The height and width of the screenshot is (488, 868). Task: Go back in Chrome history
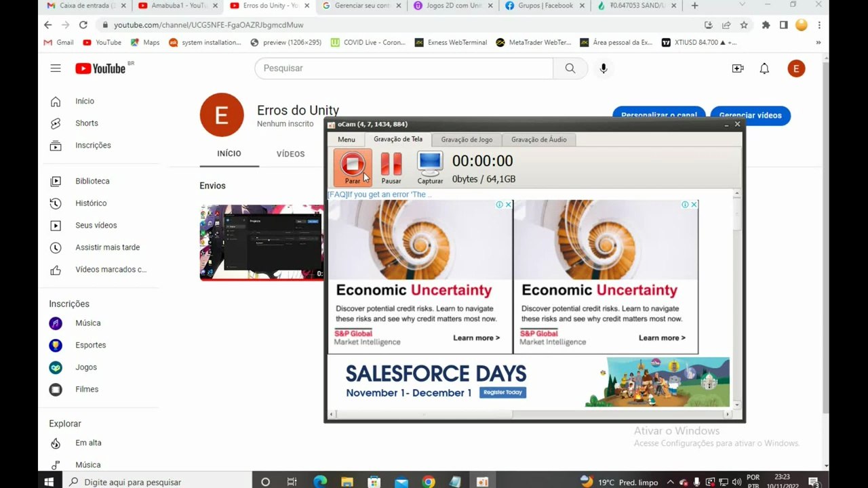[47, 25]
